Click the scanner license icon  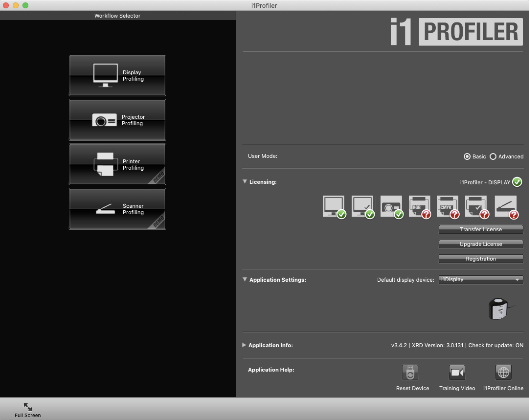(505, 207)
